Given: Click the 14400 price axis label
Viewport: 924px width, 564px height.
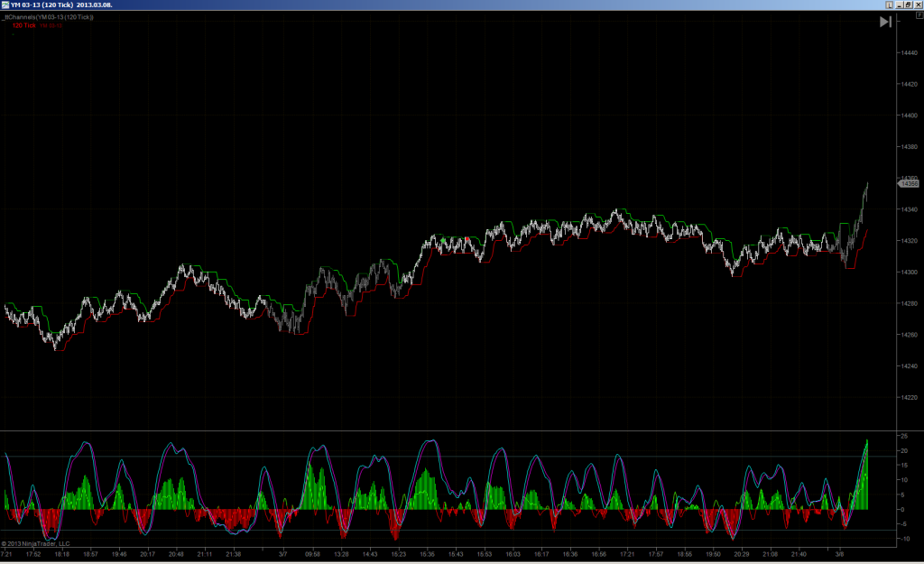Looking at the screenshot, I should (x=909, y=116).
